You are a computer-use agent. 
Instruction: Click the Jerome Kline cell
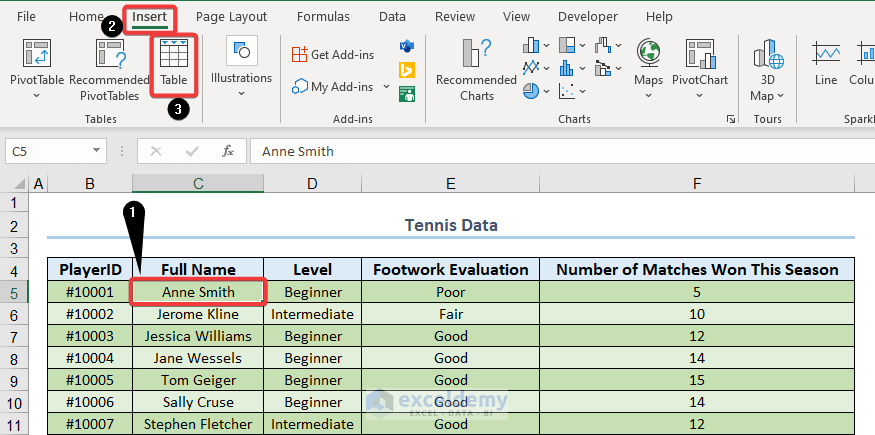coord(198,314)
